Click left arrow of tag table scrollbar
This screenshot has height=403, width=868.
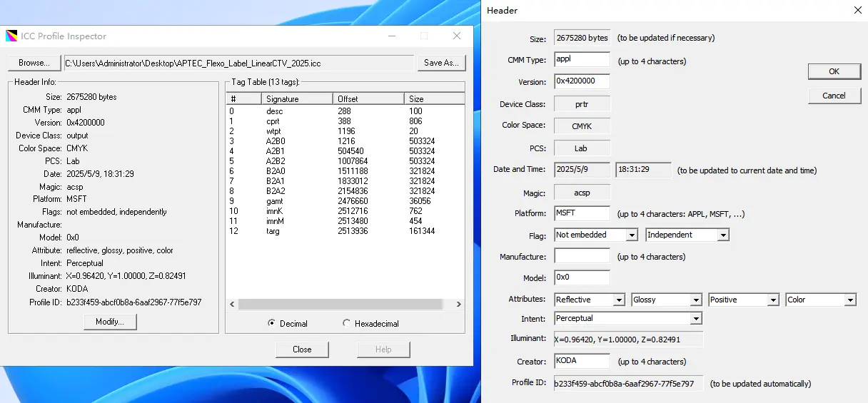tap(232, 304)
